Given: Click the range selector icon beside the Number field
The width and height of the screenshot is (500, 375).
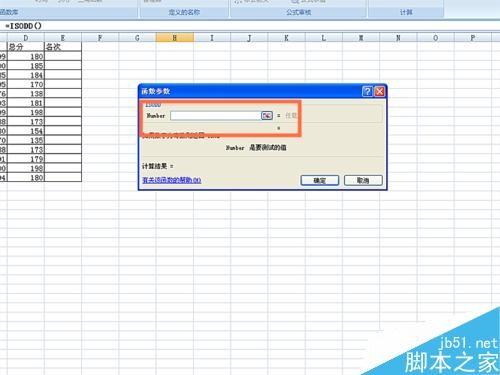Looking at the screenshot, I should (x=267, y=116).
